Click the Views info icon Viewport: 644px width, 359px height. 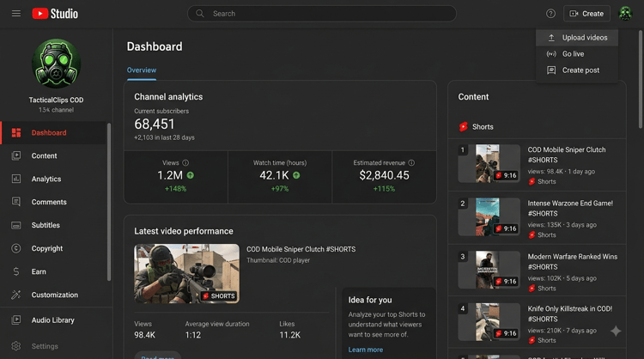pyautogui.click(x=185, y=162)
